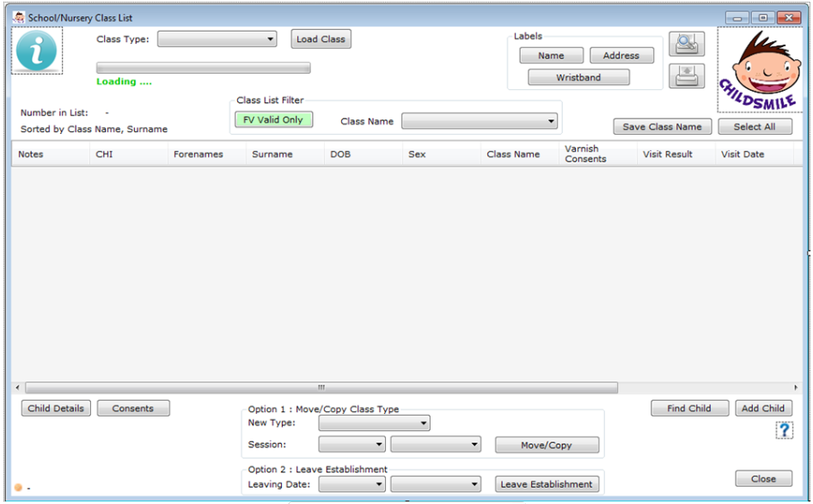
Task: Click the Childsmile logo image
Action: tap(754, 70)
